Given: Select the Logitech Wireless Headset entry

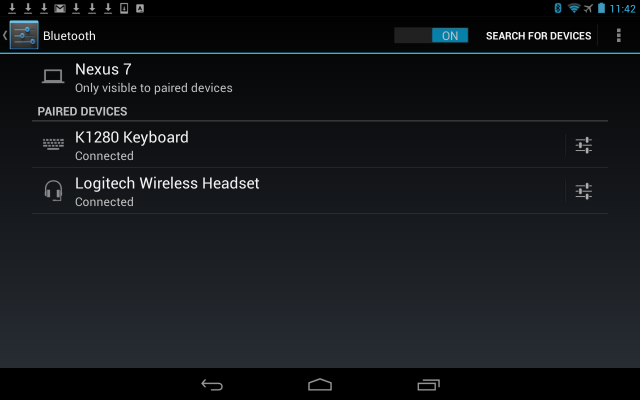Looking at the screenshot, I should click(298, 191).
